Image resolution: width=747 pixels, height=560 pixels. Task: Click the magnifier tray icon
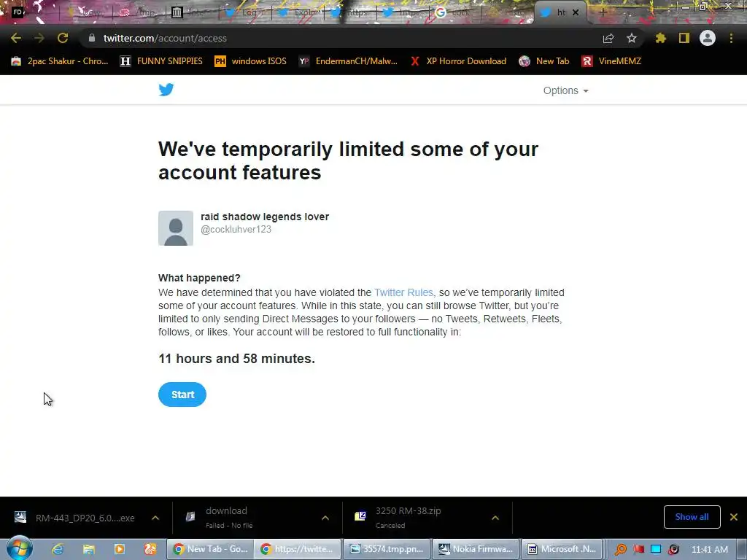[620, 549]
